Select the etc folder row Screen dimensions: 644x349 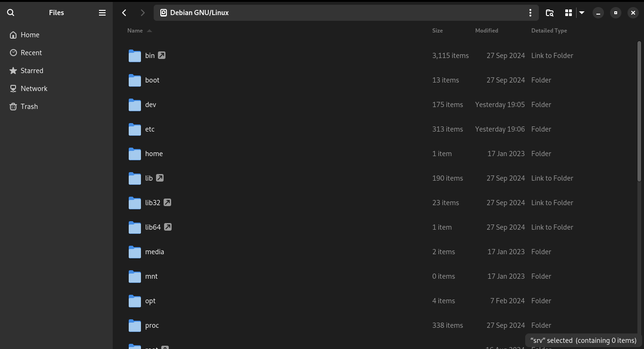[x=375, y=129]
